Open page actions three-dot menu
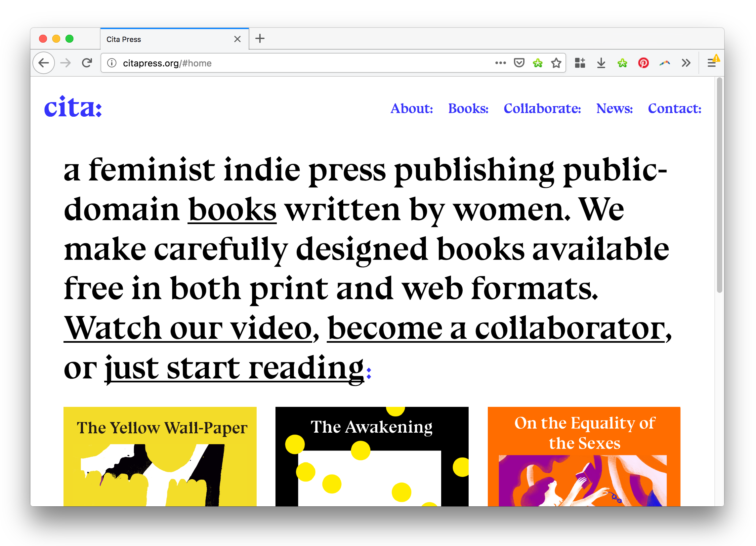 [500, 63]
